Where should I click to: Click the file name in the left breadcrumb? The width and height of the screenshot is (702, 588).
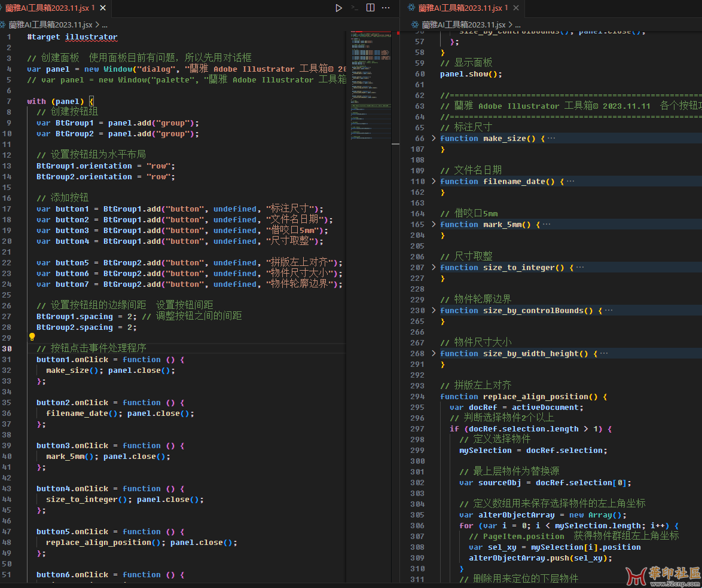(x=51, y=24)
